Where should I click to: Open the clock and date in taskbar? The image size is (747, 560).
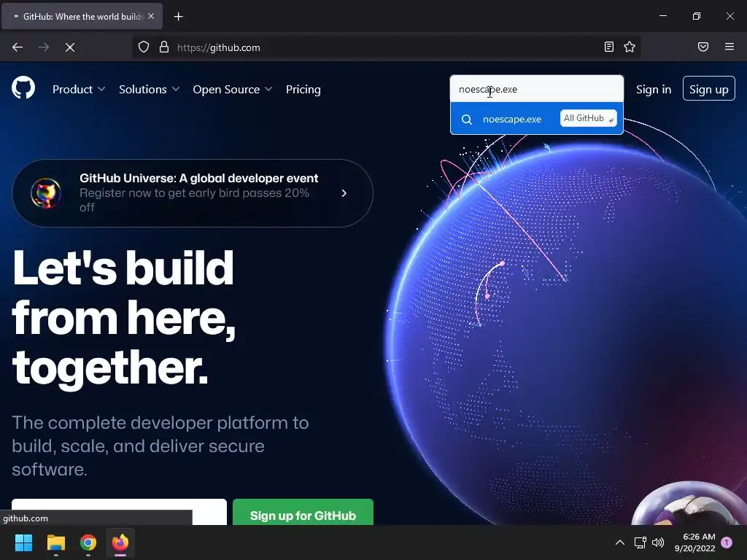[x=695, y=542]
